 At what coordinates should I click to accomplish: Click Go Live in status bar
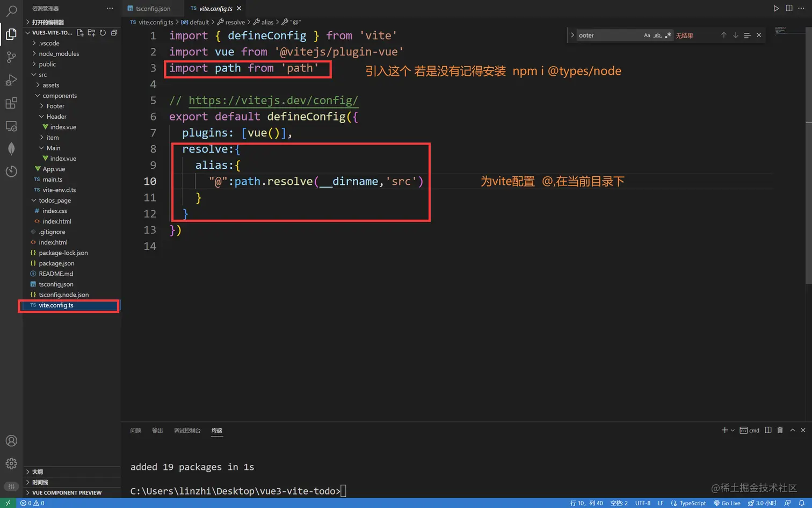[727, 503]
